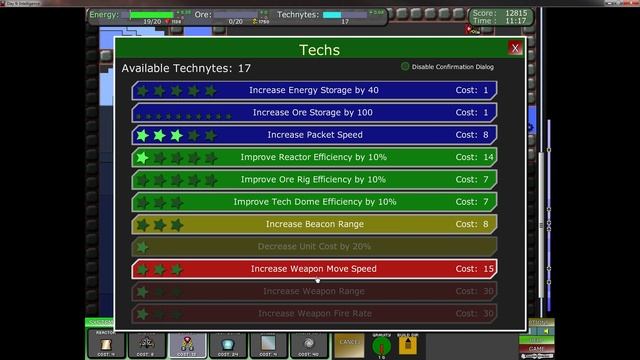Click the yellow Build Dir arrow icon
Viewport: 640px width, 360px height.
point(408,345)
